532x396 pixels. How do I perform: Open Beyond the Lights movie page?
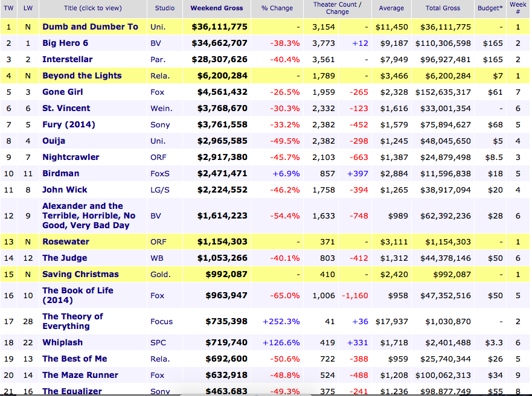click(x=82, y=75)
